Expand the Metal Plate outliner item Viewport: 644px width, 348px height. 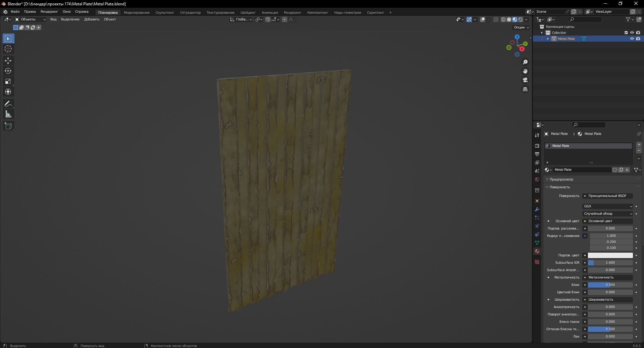point(548,39)
